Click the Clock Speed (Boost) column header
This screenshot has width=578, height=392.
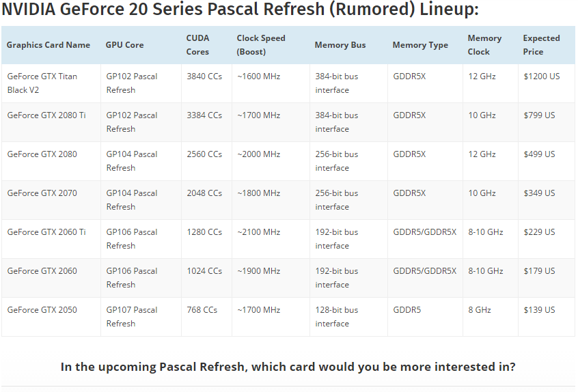coord(261,45)
